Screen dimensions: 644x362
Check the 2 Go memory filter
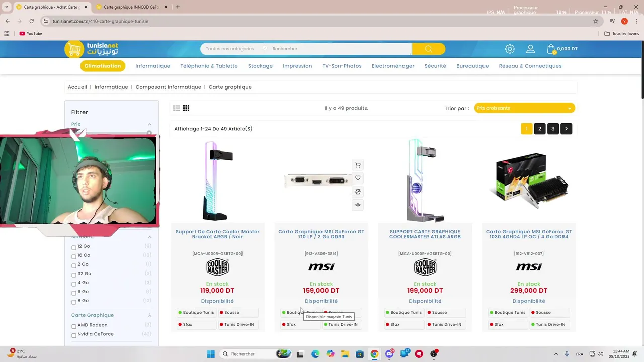[x=74, y=265]
